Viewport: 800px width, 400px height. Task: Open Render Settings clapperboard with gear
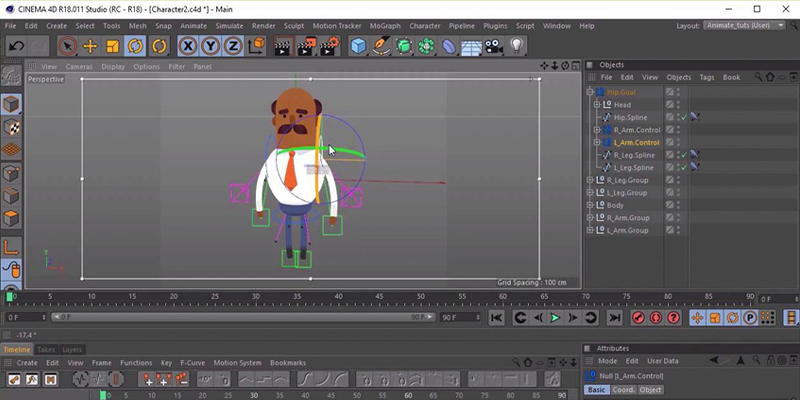coord(330,46)
